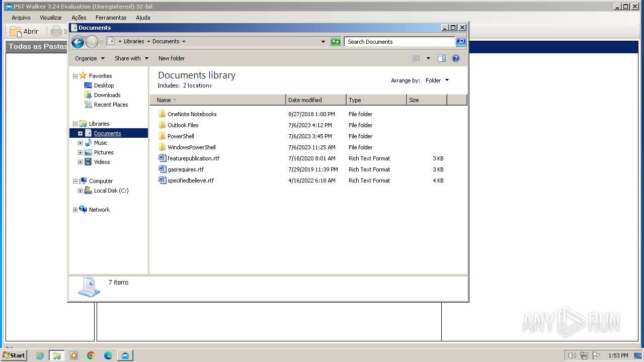Viewport: 644px width, 362px height.
Task: Select the Music library icon
Action: (x=88, y=143)
